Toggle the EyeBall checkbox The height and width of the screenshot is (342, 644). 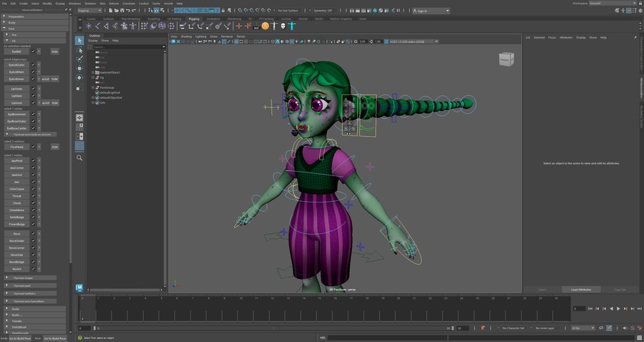(33, 52)
